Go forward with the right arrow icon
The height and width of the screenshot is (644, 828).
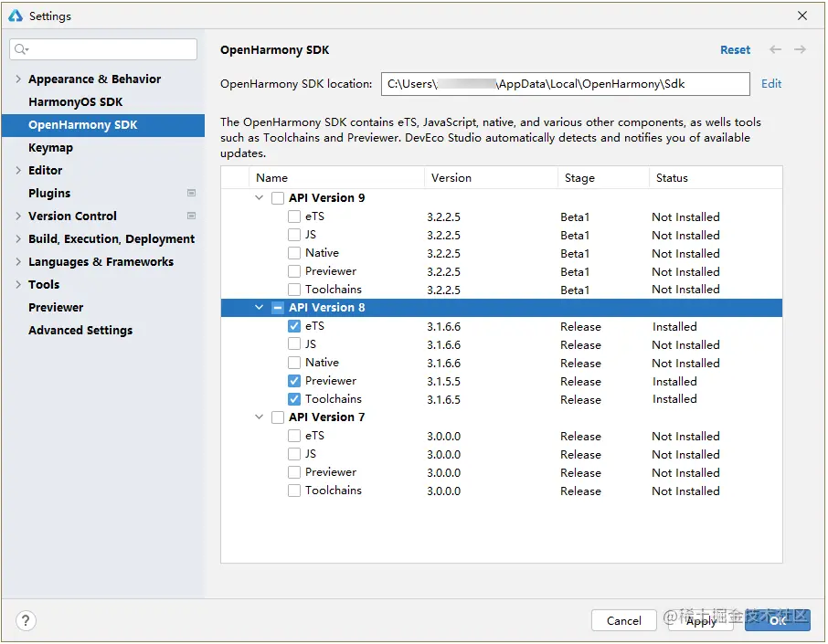pos(800,49)
